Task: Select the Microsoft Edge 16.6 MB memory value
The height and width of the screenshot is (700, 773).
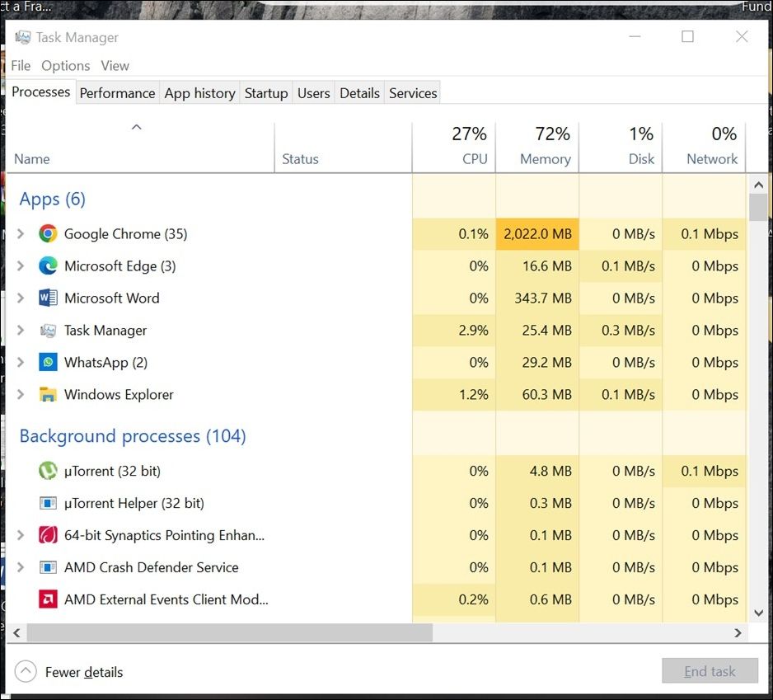Action: point(537,265)
